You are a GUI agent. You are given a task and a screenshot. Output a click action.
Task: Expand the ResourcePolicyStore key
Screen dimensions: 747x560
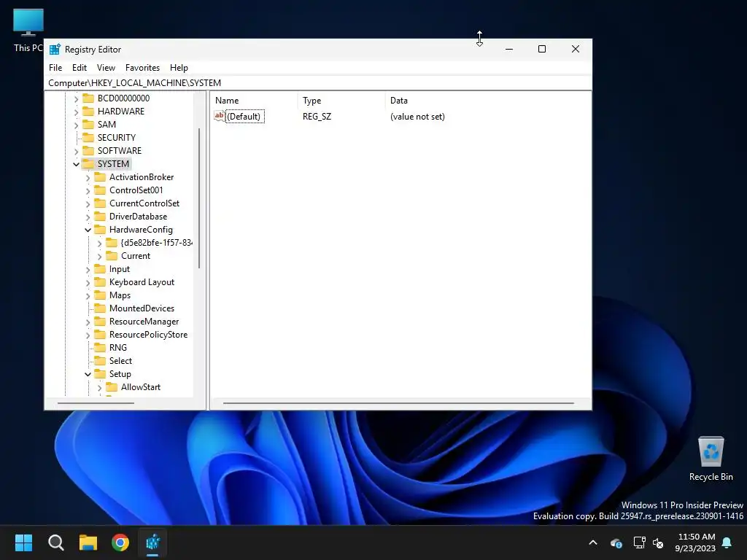coord(88,335)
